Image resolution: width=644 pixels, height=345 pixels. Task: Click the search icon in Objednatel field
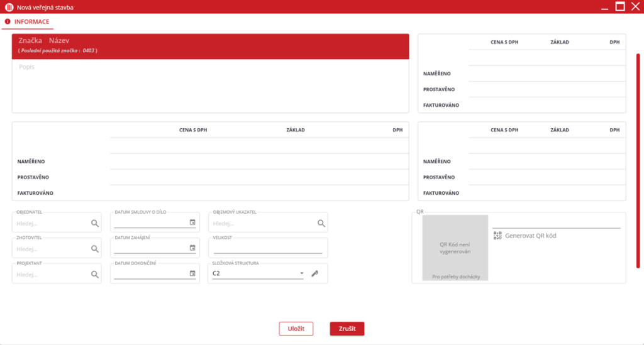click(x=95, y=223)
